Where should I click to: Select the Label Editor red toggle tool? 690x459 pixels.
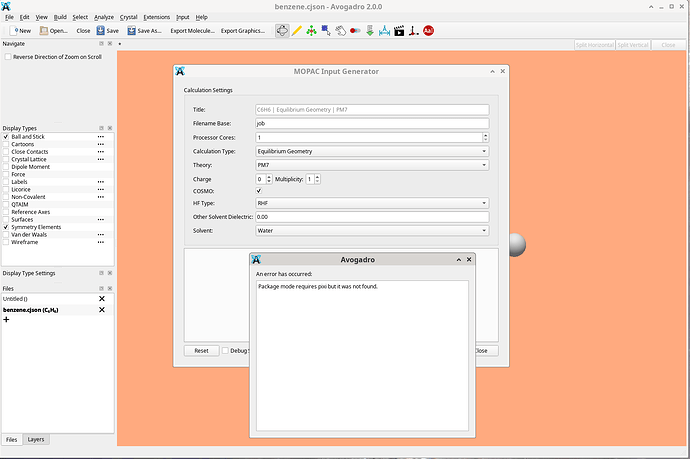355,31
